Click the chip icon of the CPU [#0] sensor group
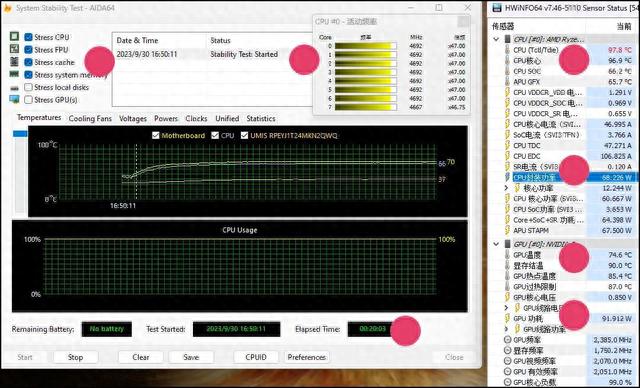This screenshot has width=640, height=388. 507,39
